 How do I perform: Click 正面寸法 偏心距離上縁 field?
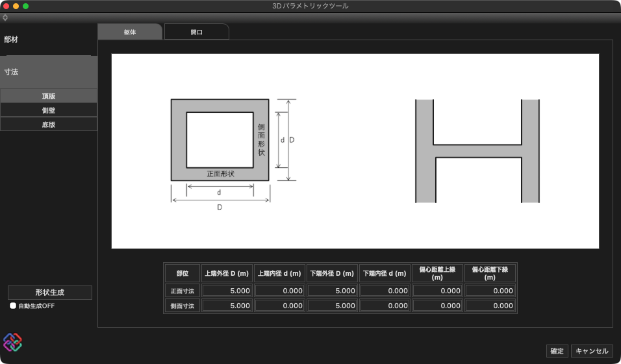pos(437,291)
